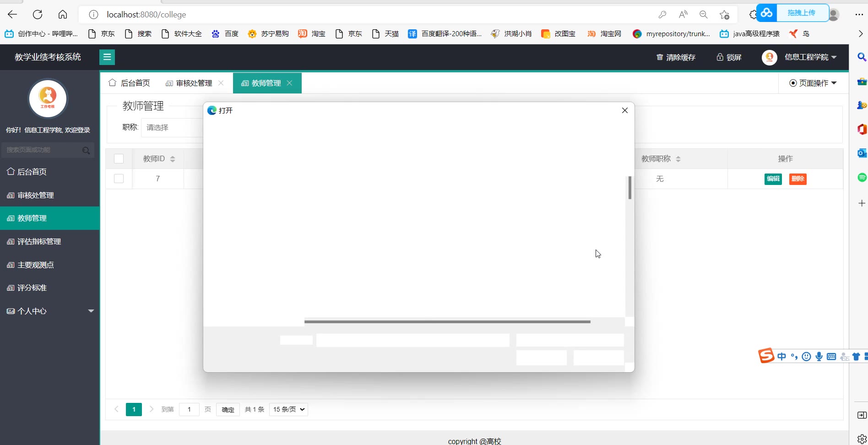The width and height of the screenshot is (868, 445).
Task: Click the browser back arrow
Action: click(12, 15)
